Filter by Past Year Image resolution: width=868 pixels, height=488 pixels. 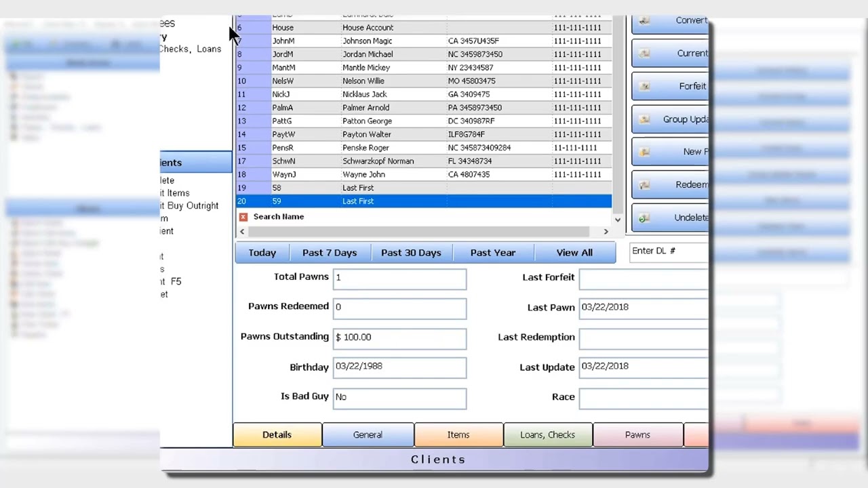[x=493, y=253]
